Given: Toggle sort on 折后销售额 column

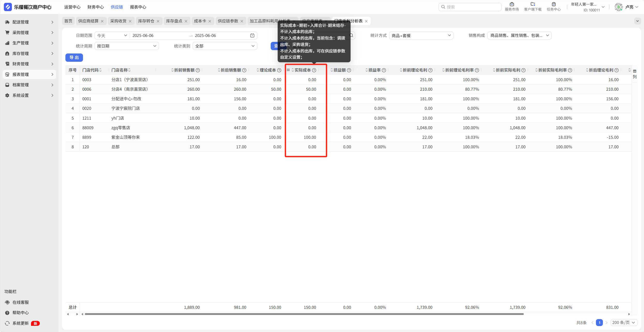Looking at the screenshot, I should click(219, 70).
